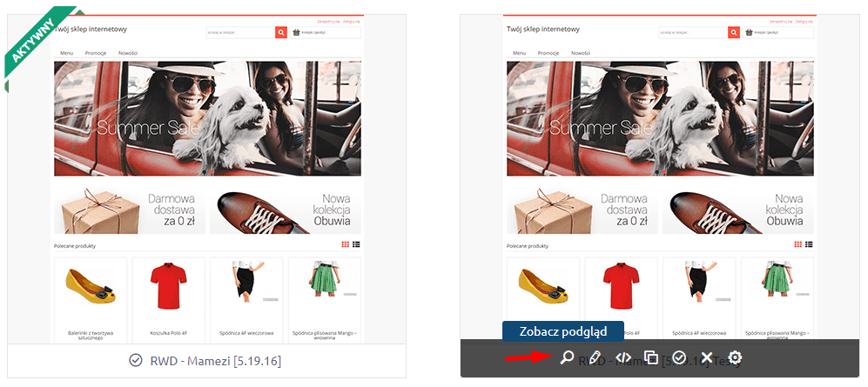Open theme settings gear icon
This screenshot has width=868, height=387.
pyautogui.click(x=735, y=357)
